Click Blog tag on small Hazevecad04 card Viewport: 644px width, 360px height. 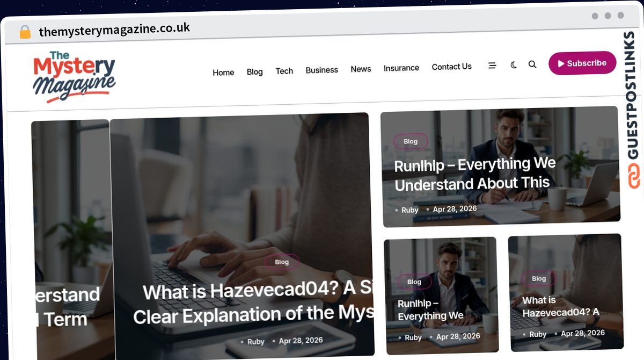[539, 278]
